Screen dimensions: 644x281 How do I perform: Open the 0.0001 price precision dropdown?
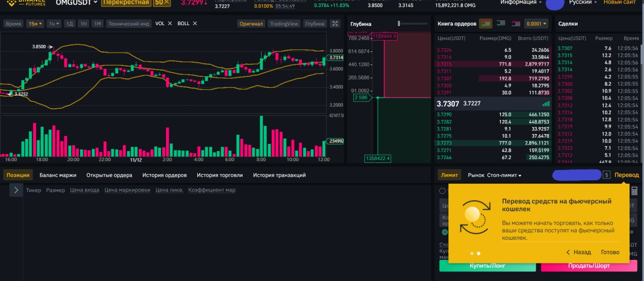pyautogui.click(x=536, y=24)
